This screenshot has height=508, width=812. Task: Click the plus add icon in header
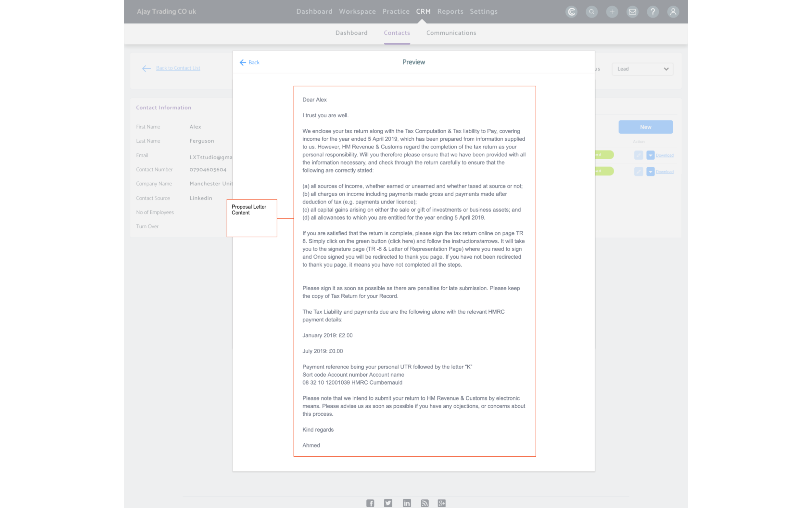[x=612, y=12]
